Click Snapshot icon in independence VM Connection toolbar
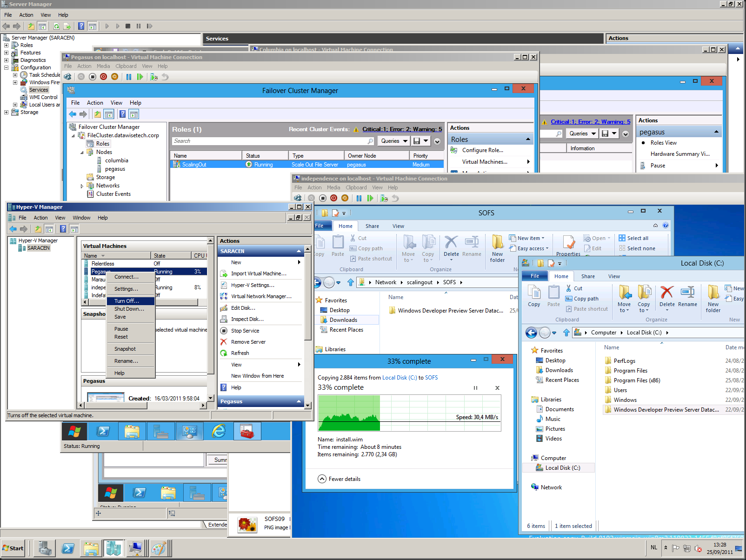This screenshot has width=746, height=560. [384, 198]
